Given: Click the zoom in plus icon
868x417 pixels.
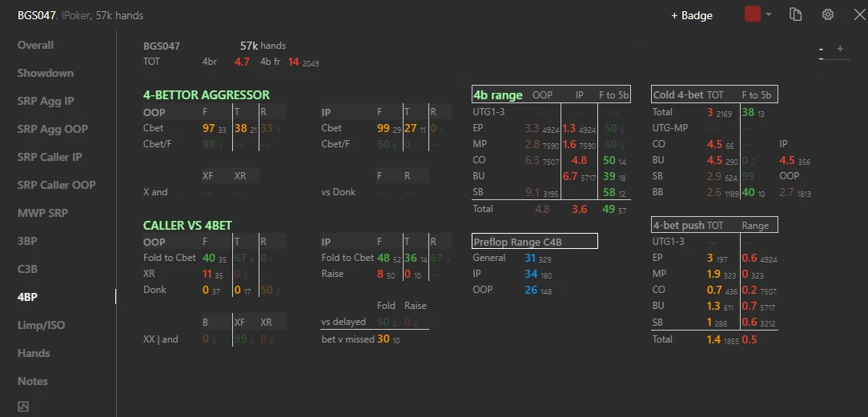Looking at the screenshot, I should pos(840,49).
